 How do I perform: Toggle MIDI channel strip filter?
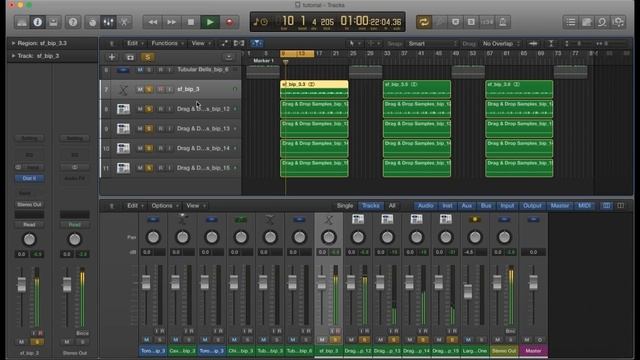[584, 206]
